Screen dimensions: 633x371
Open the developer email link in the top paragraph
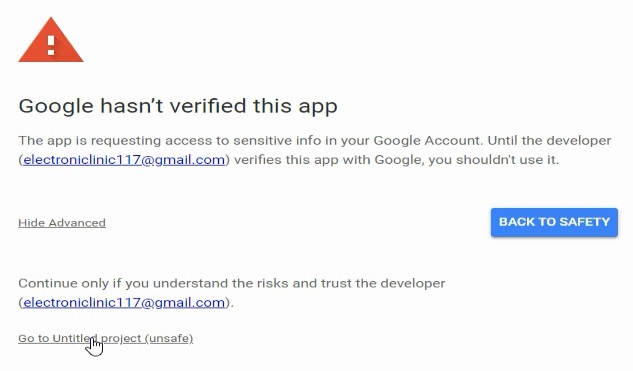click(124, 160)
